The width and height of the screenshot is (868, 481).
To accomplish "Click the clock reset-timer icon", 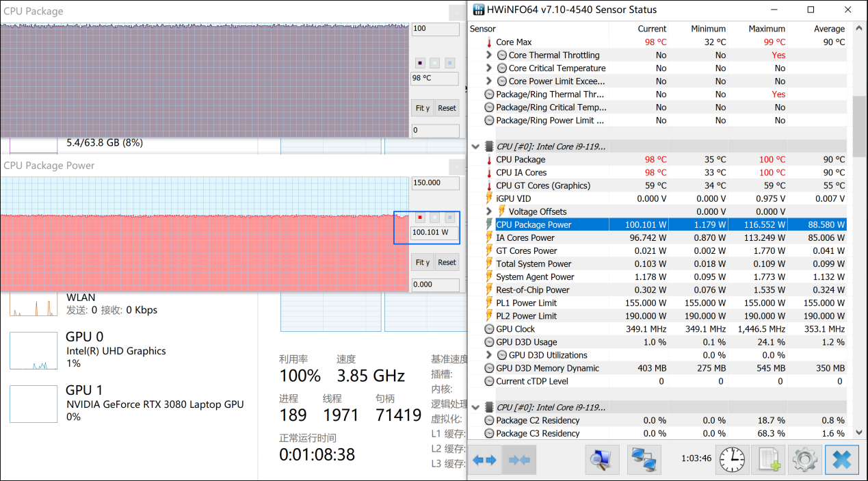I will (733, 460).
